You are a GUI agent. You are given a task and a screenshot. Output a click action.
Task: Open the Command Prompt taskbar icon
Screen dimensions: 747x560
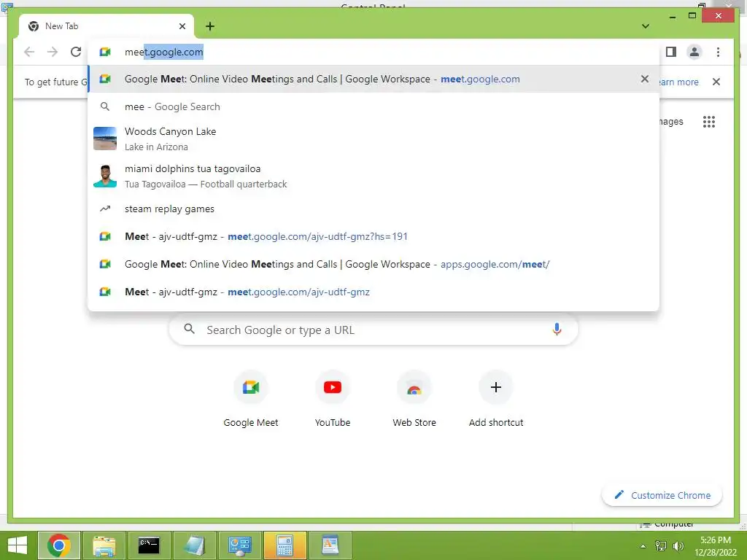(x=149, y=545)
